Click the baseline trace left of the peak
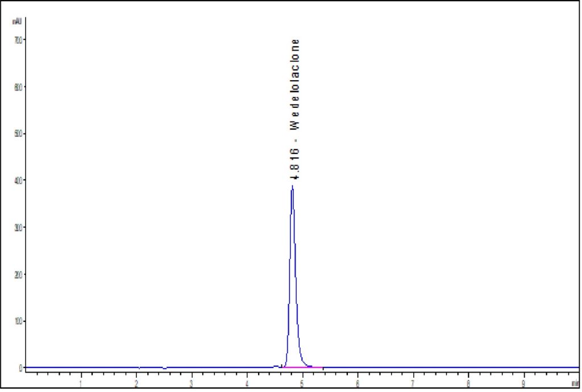The height and width of the screenshot is (392, 582). coord(171,366)
